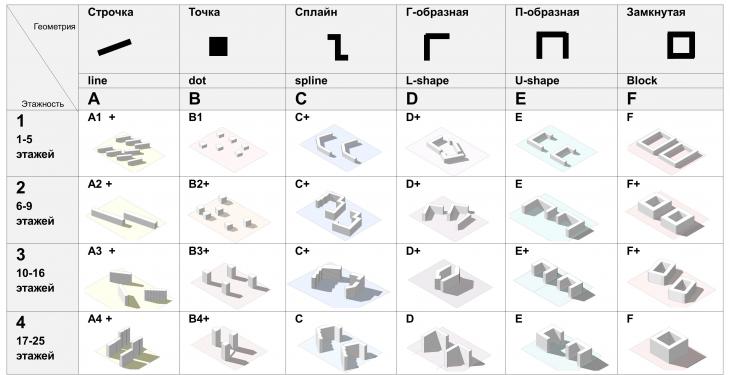The width and height of the screenshot is (730, 375).
Task: Click the B3+ dot towers model
Action: [229, 281]
